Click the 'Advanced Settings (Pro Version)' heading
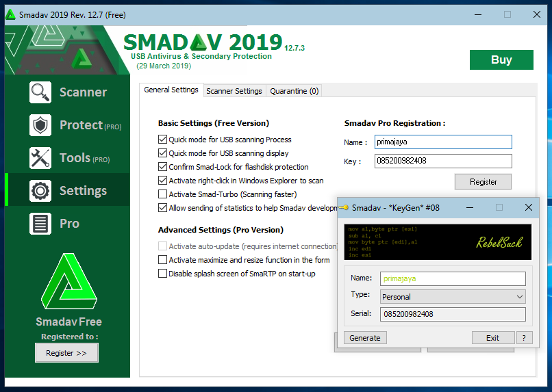 click(221, 230)
